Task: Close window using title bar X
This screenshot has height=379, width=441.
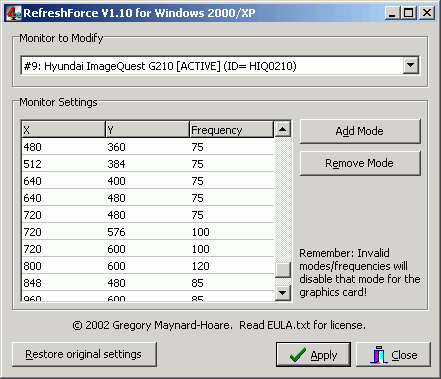Action: pyautogui.click(x=427, y=13)
